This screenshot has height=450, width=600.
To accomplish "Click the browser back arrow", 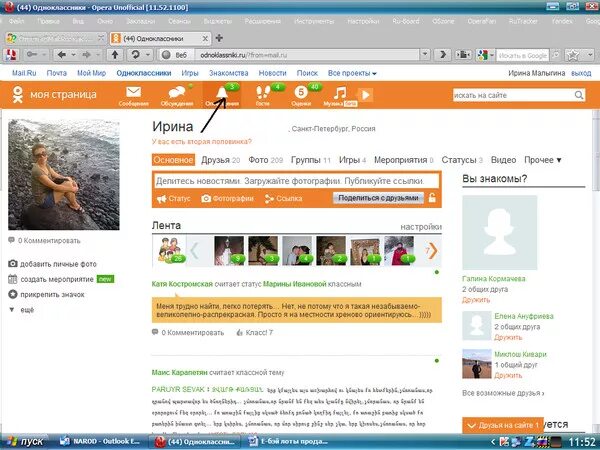I will (x=61, y=55).
